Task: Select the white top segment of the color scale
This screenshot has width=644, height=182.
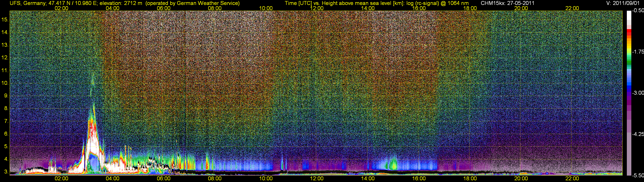Action: click(629, 15)
